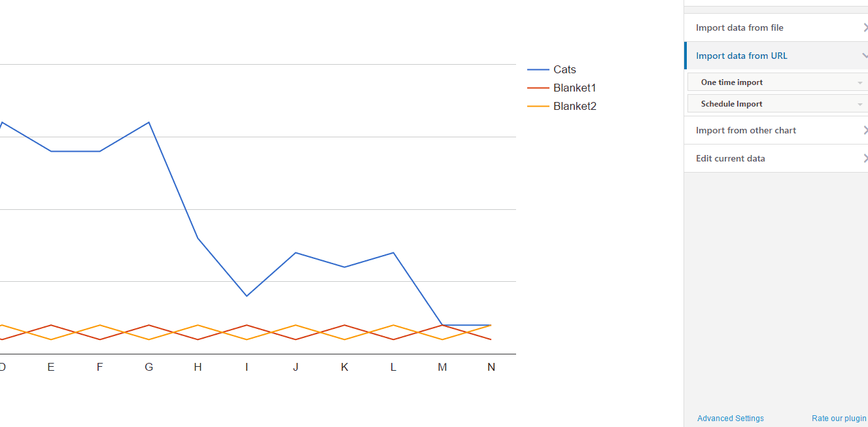Click the chevron next to Import from other chart
868x427 pixels.
pos(865,130)
